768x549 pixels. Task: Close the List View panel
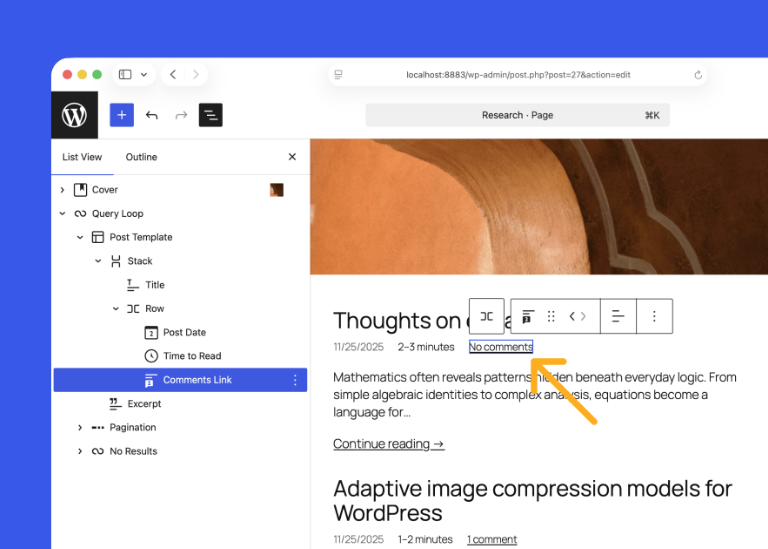tap(292, 157)
